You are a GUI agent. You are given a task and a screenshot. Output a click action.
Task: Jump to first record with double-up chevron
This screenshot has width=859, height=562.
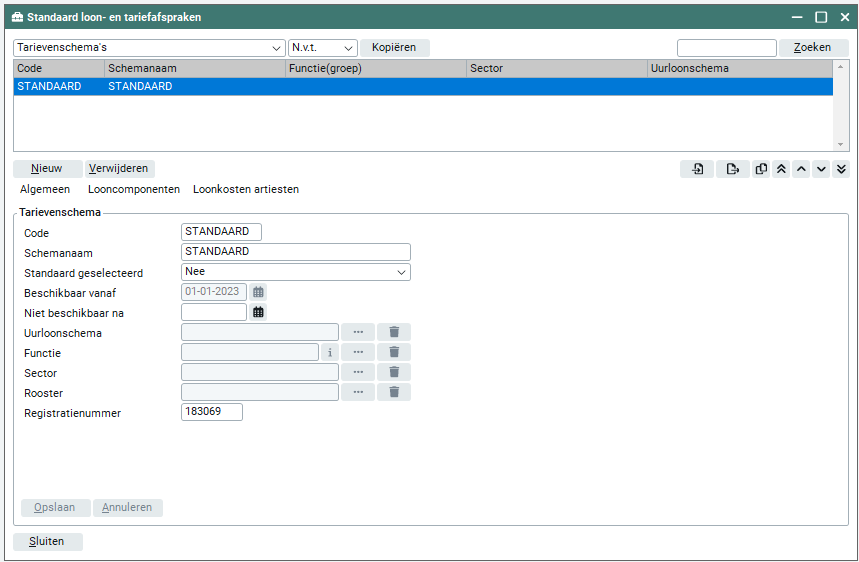782,169
